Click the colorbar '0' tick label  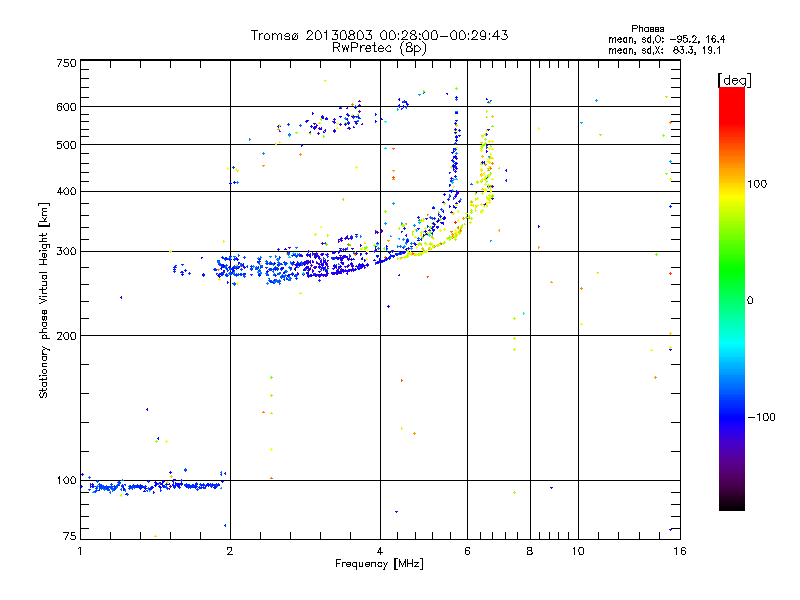[750, 301]
